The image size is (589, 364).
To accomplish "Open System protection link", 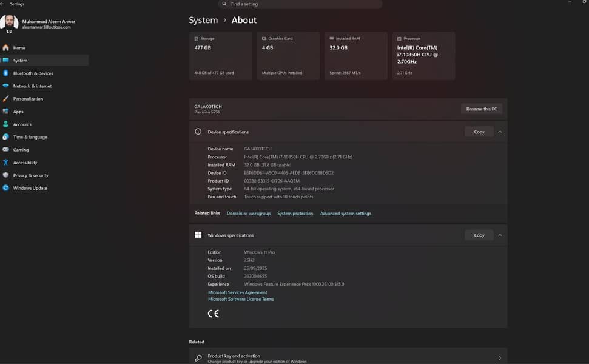I will coord(295,214).
